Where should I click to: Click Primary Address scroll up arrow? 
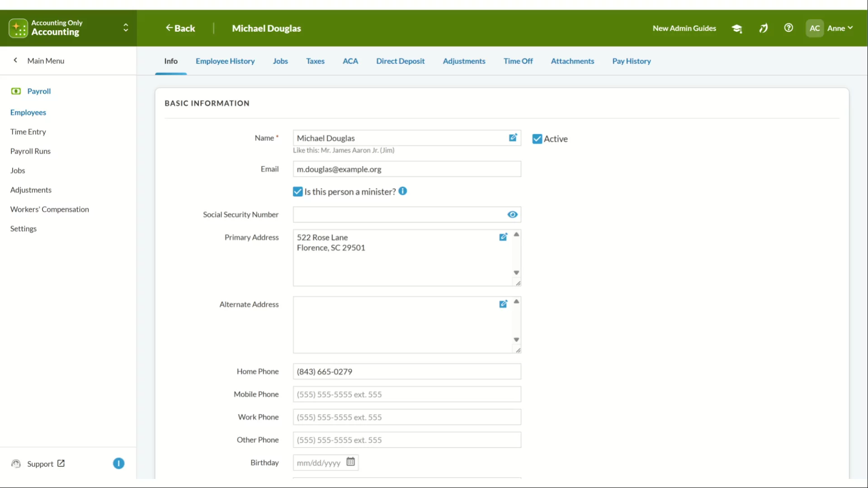coord(516,235)
